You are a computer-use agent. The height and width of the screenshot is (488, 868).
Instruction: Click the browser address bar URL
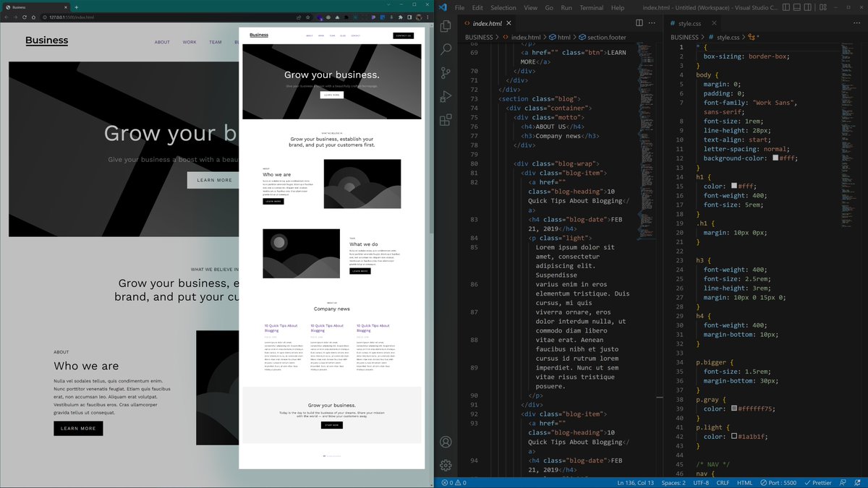tap(72, 17)
